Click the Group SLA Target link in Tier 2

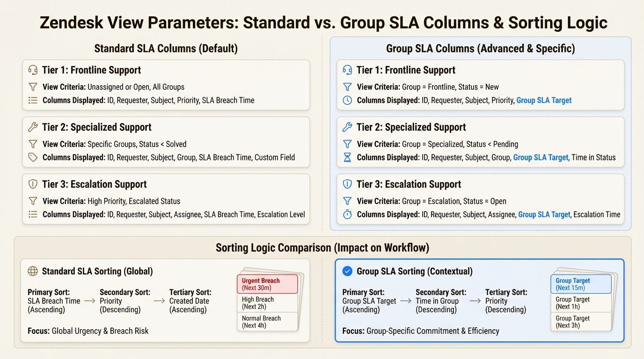[541, 158]
